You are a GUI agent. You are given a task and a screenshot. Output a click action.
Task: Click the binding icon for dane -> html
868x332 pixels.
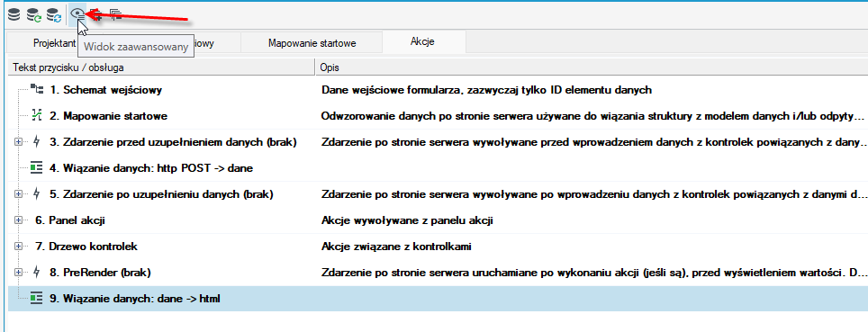click(x=37, y=299)
